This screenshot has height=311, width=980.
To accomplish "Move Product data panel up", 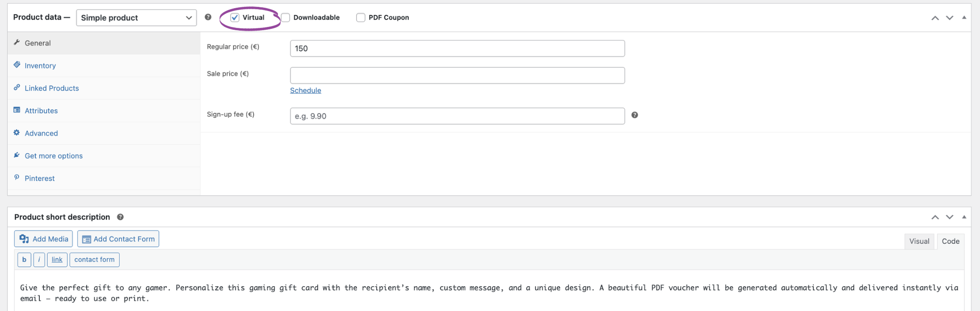I will click(935, 18).
